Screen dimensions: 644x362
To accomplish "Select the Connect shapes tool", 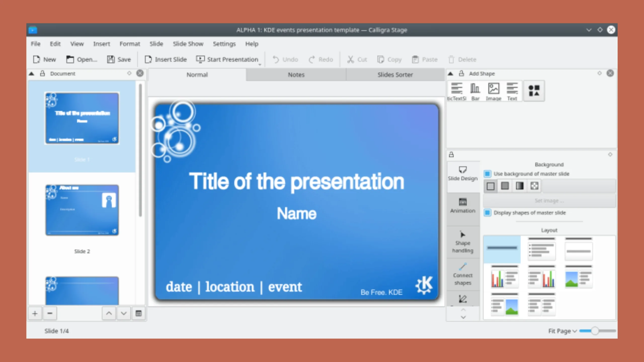I will [463, 275].
